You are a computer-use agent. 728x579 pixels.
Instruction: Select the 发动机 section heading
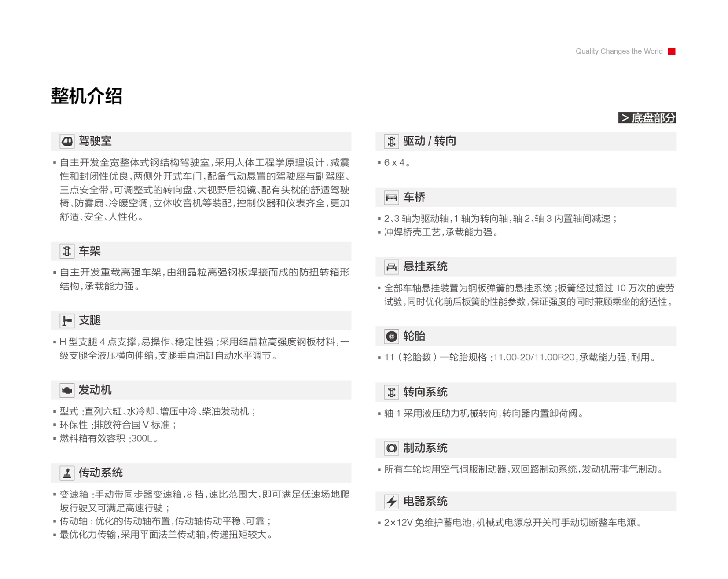[95, 390]
